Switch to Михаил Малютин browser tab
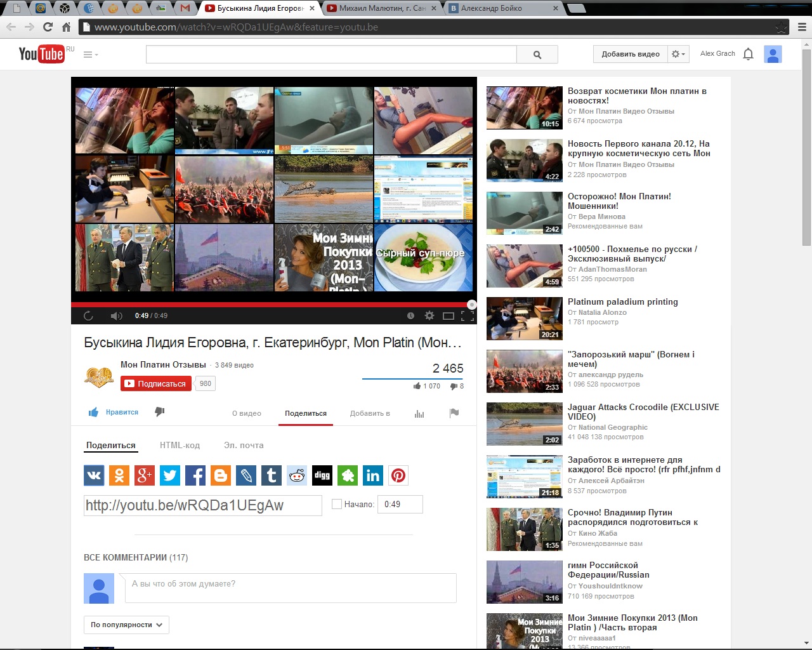The height and width of the screenshot is (650, 812). click(x=383, y=8)
